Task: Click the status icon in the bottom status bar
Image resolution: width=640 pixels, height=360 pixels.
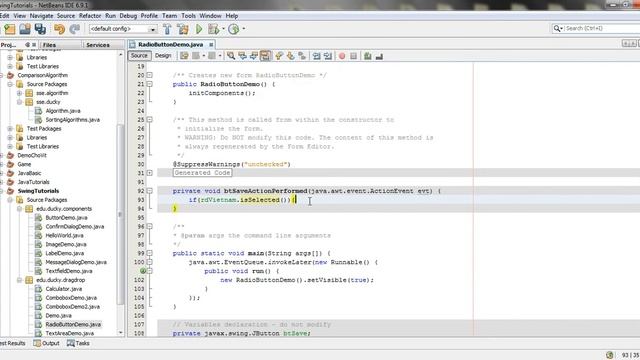Action: coord(609,355)
